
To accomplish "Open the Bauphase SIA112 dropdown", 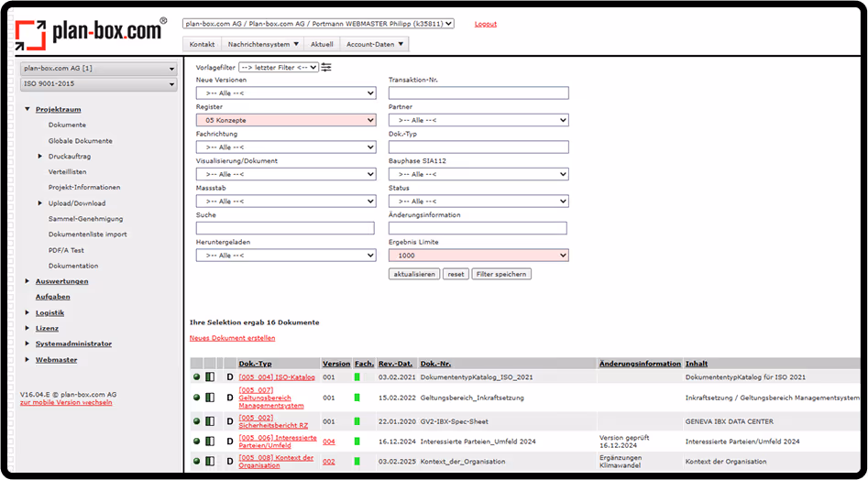I will tap(478, 174).
